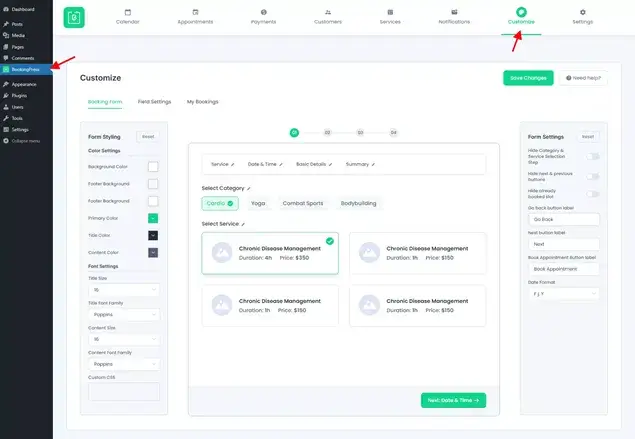Open the Appointments section

195,17
